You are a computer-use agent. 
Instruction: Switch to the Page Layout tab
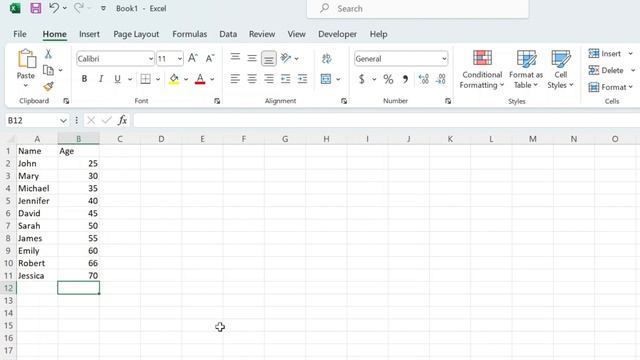point(136,34)
